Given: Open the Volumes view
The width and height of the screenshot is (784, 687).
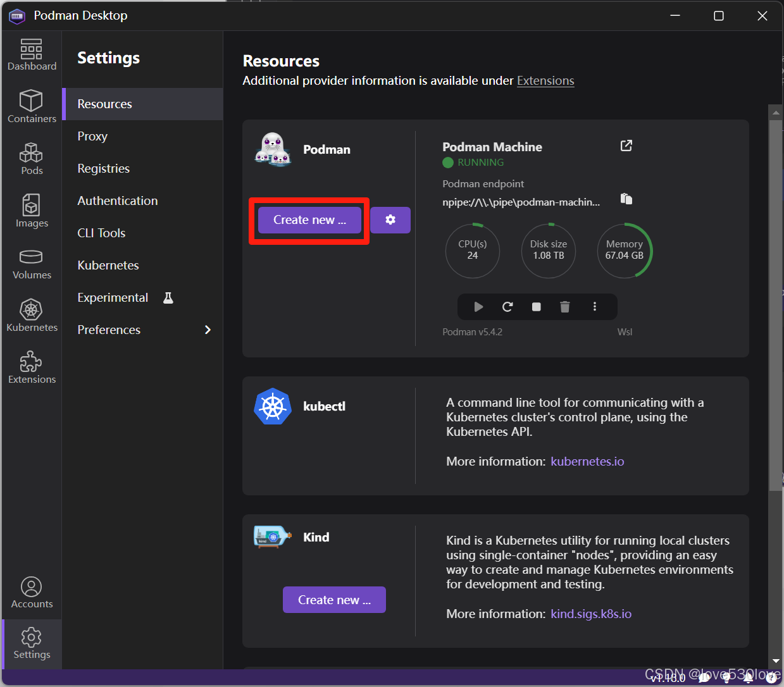Looking at the screenshot, I should [x=32, y=264].
